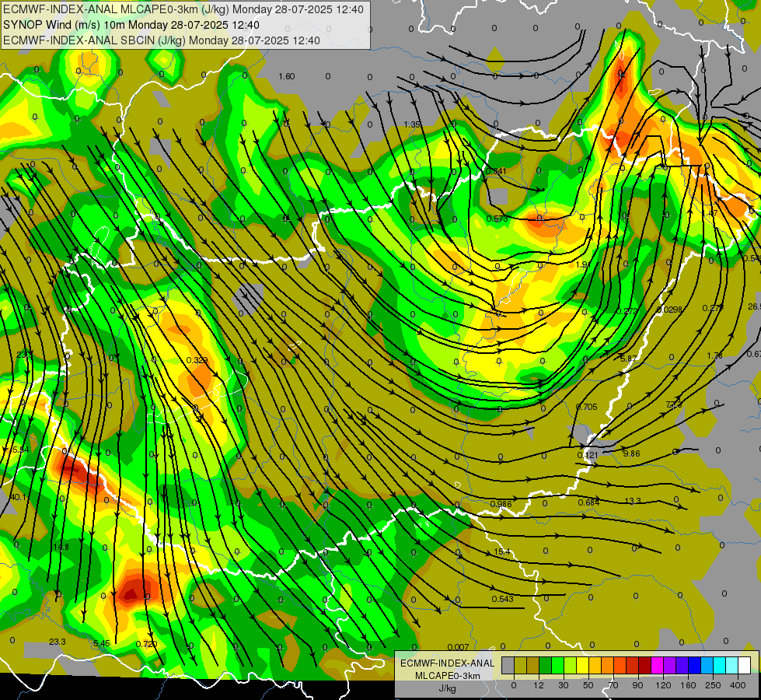Image resolution: width=761 pixels, height=700 pixels.
Task: Click the '160' tick label on the legend
Action: coord(688,685)
